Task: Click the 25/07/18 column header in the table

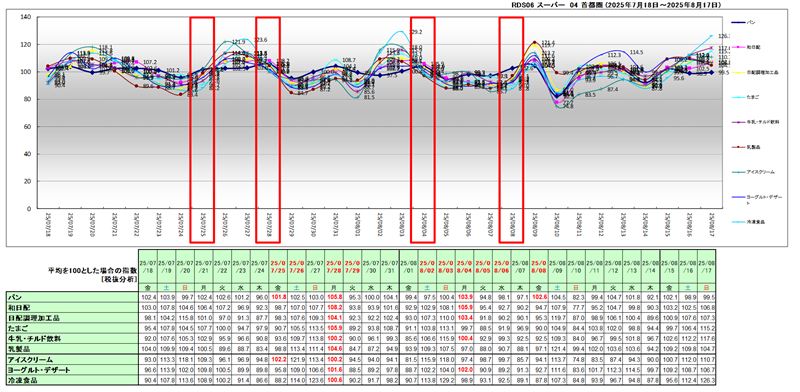Action: tap(147, 265)
